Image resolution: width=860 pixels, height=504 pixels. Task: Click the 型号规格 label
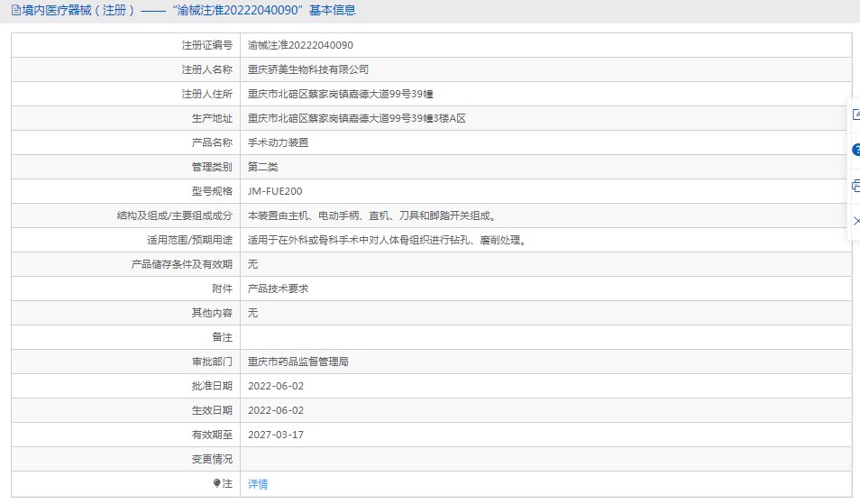(212, 191)
